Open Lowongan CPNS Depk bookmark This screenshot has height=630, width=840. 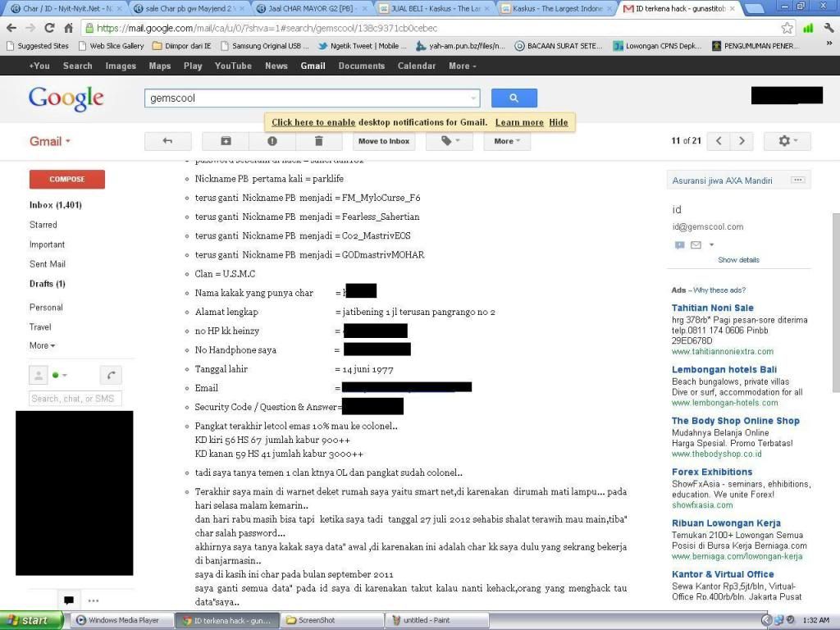pyautogui.click(x=657, y=46)
